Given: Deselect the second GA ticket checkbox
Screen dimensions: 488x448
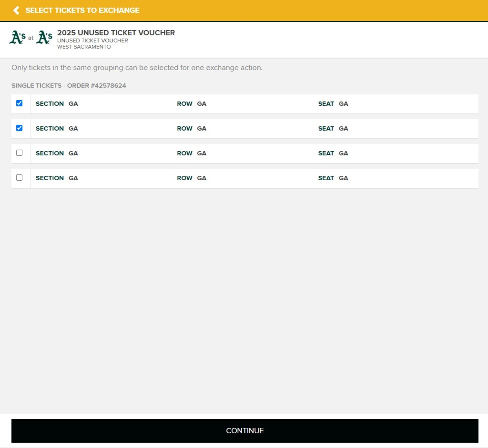Looking at the screenshot, I should click(x=19, y=128).
